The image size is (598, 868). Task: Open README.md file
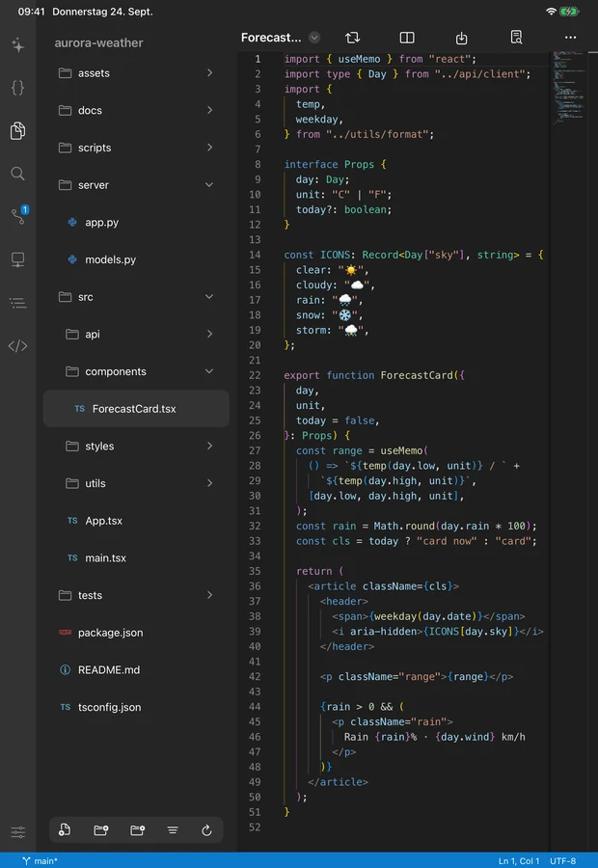[x=136, y=670]
